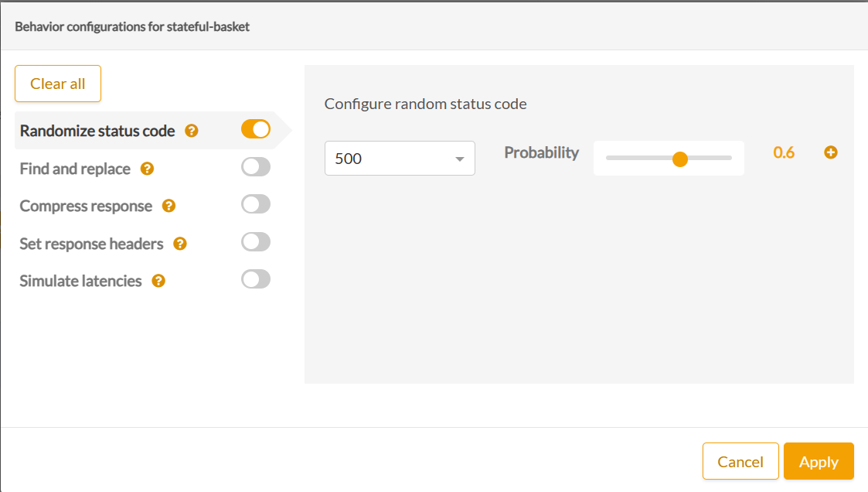Click the 0.6 probability value
The width and height of the screenshot is (868, 492).
point(784,152)
